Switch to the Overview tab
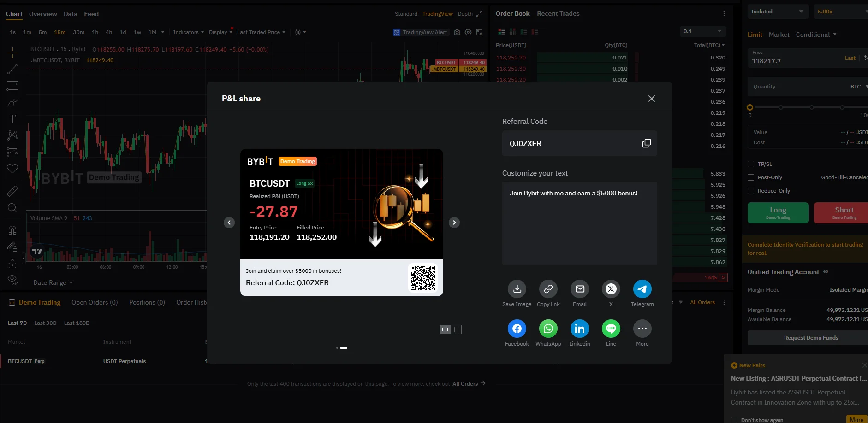The height and width of the screenshot is (423, 868). 43,14
